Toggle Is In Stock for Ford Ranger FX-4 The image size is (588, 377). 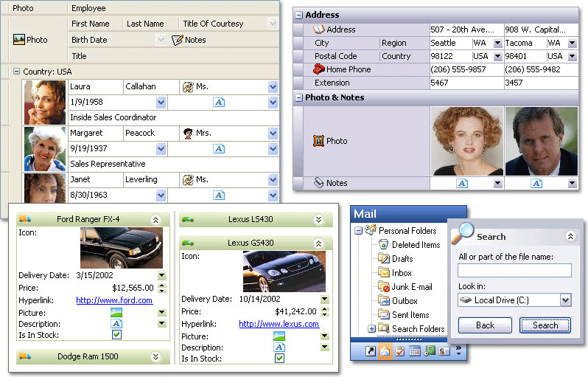pyautogui.click(x=116, y=334)
